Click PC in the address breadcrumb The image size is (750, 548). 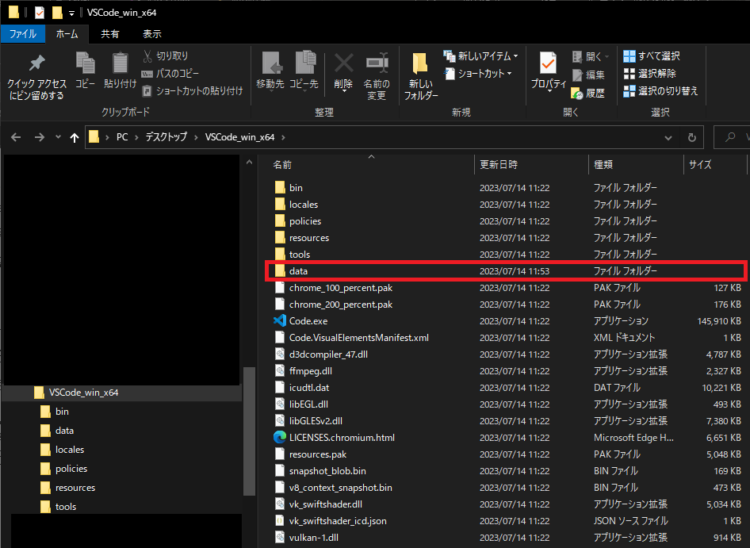pos(122,137)
